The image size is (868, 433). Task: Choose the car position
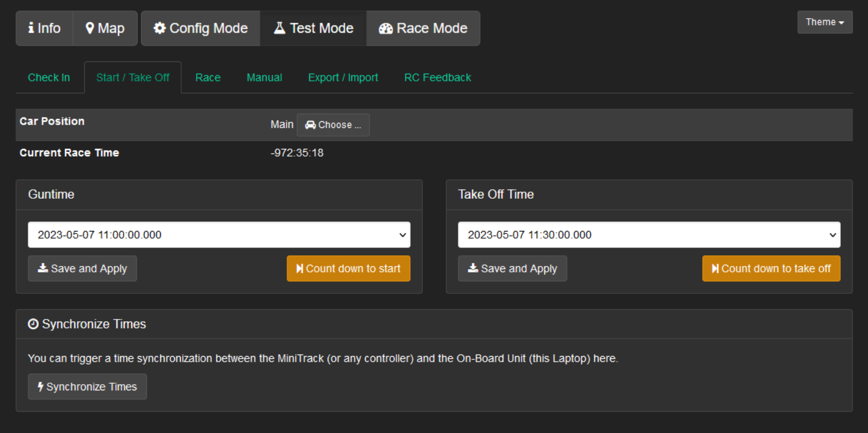pyautogui.click(x=333, y=125)
